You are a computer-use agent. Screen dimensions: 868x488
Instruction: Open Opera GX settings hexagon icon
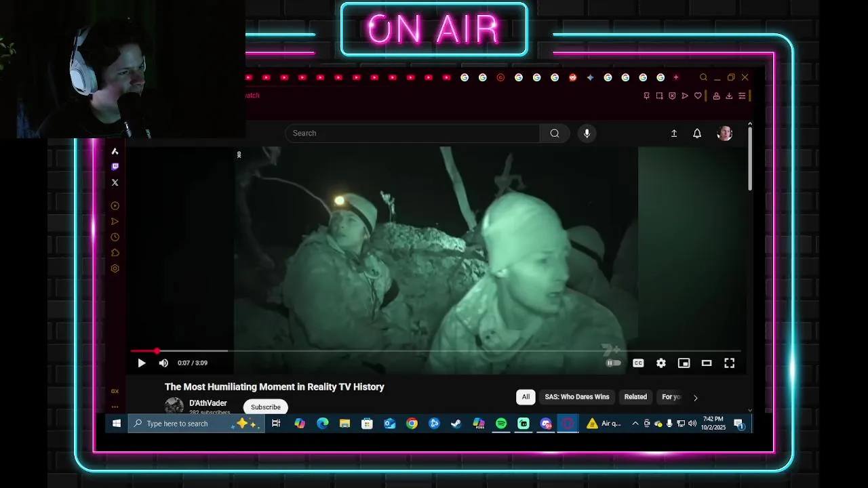click(115, 268)
